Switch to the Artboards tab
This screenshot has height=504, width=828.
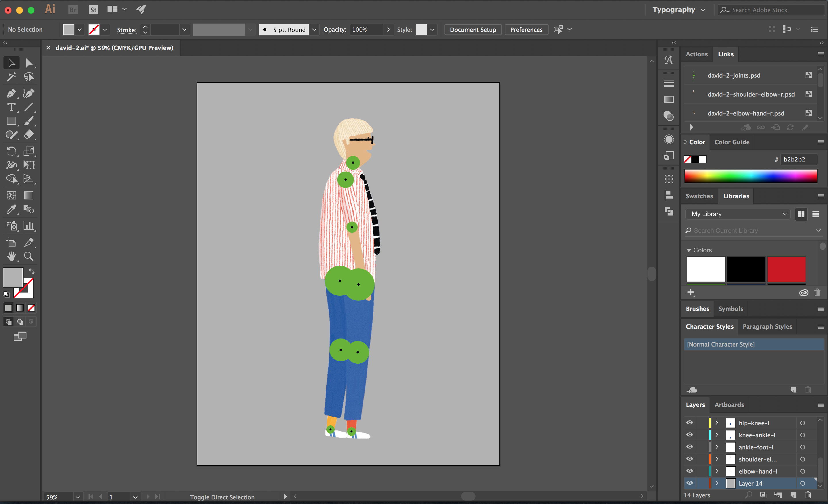point(729,405)
